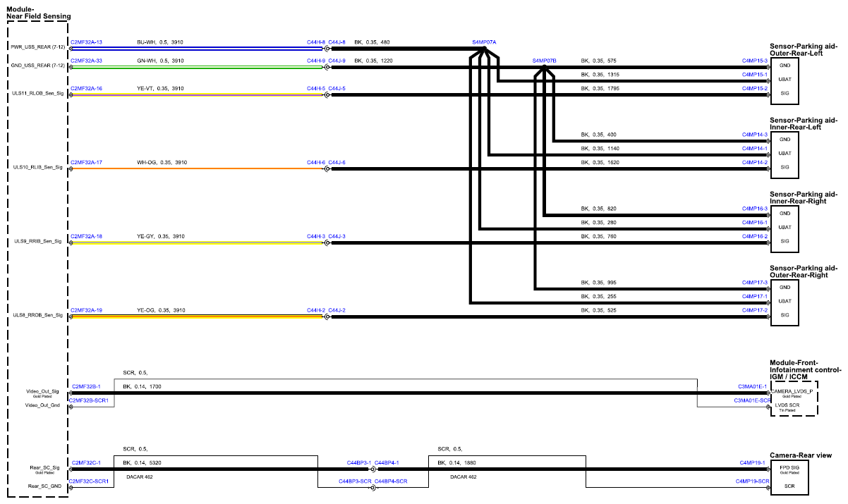Open connector pin C44J-6
Viewport: 848px width, 504px height.
click(x=337, y=163)
